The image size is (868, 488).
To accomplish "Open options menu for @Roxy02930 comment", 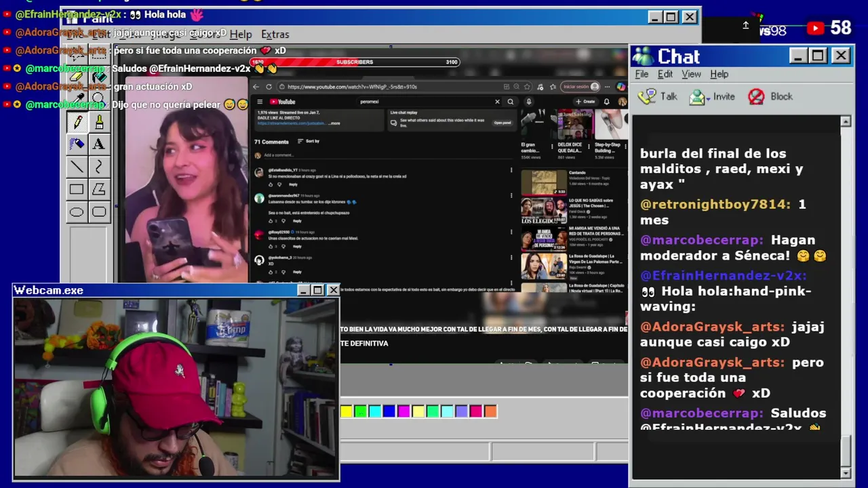I will pos(511,232).
